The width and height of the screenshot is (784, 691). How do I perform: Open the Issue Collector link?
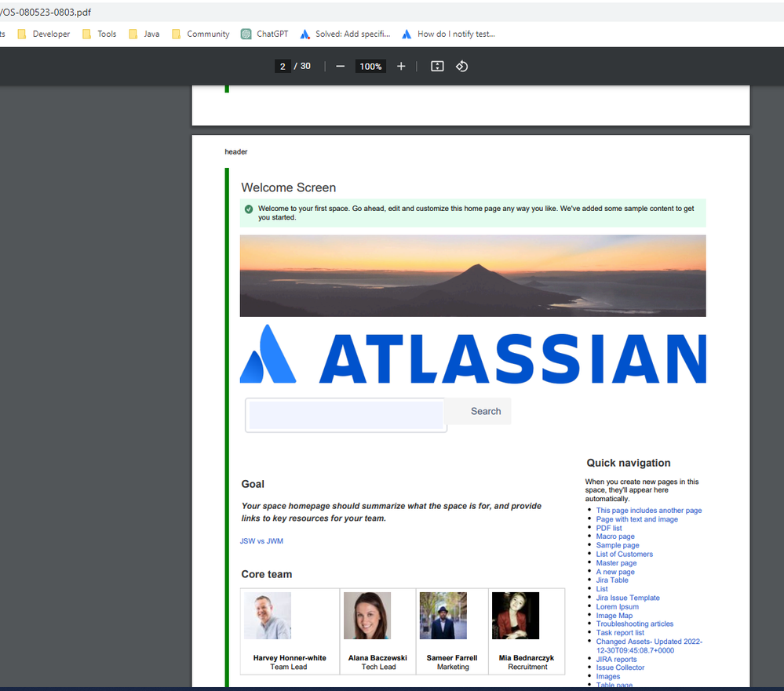click(620, 667)
